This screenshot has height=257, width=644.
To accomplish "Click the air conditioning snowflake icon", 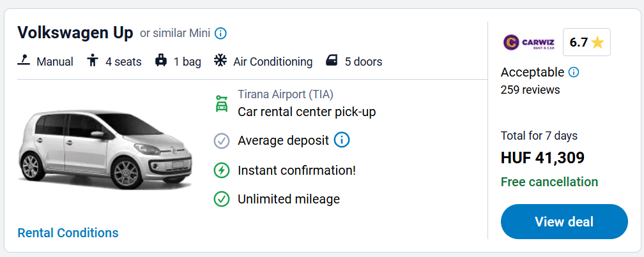I will click(220, 61).
